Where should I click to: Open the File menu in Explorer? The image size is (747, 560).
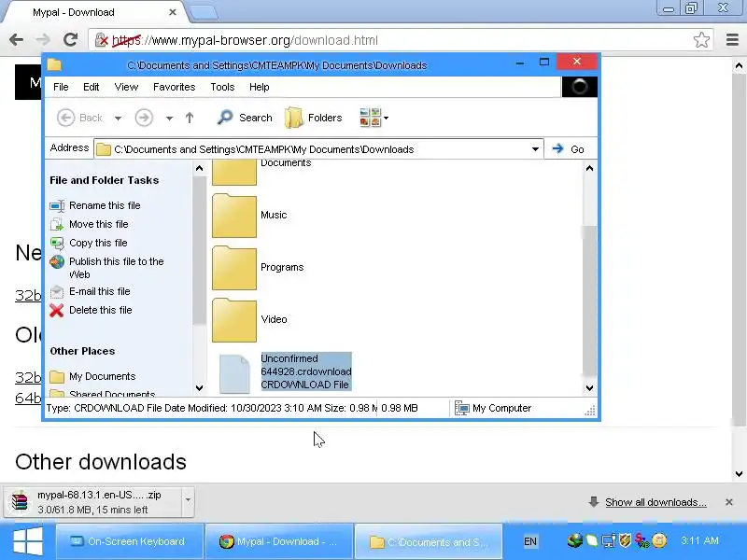[61, 87]
